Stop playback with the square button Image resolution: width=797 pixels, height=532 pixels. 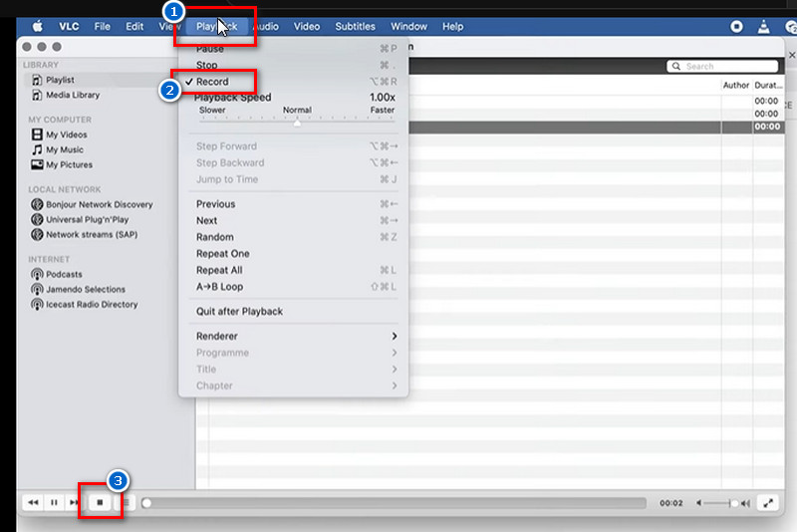[100, 502]
